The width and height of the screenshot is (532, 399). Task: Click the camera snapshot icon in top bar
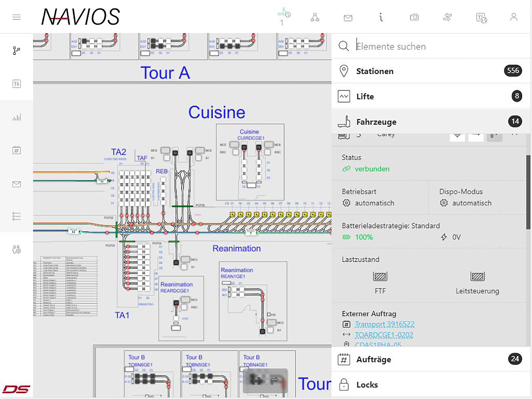pyautogui.click(x=414, y=17)
